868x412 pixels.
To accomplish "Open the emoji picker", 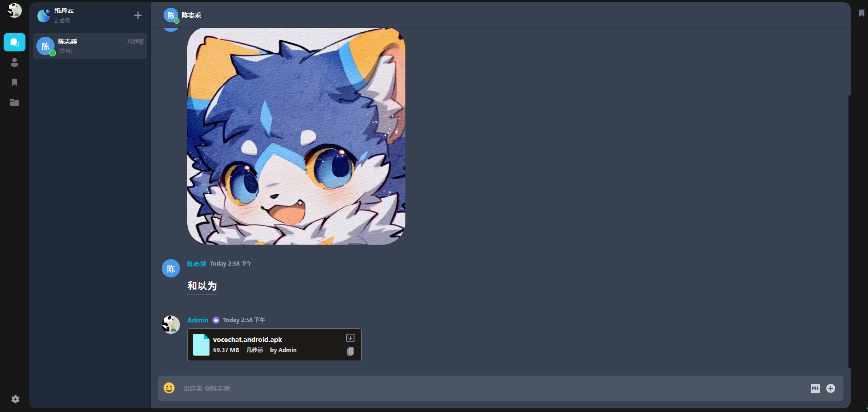I will pos(169,388).
